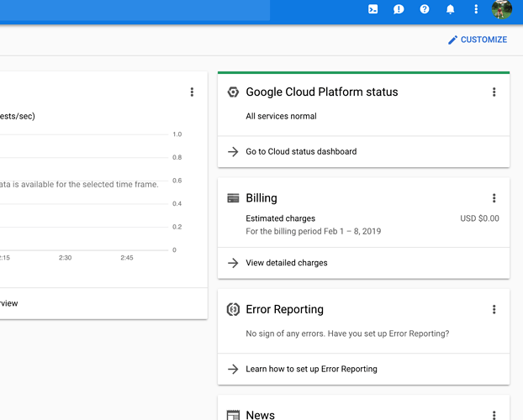
Task: Open Error Reporting card options menu
Action: 494,310
